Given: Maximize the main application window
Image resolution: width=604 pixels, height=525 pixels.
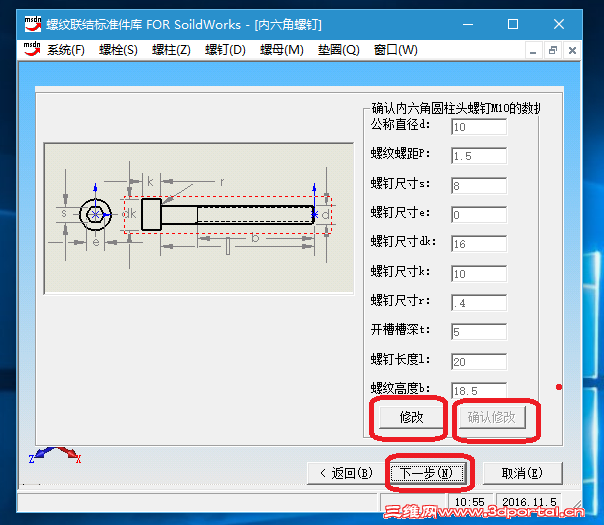Looking at the screenshot, I should [x=513, y=24].
